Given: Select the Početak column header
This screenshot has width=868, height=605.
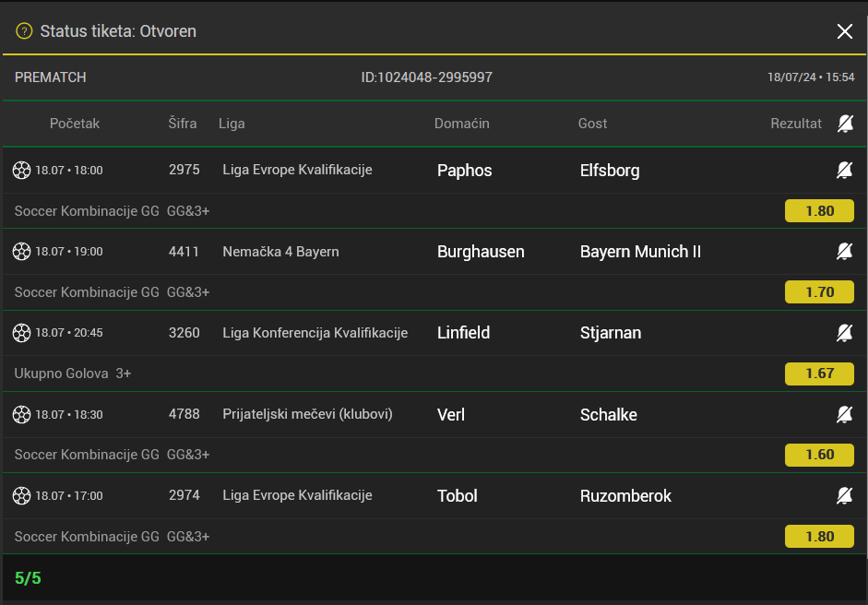Looking at the screenshot, I should tap(75, 124).
